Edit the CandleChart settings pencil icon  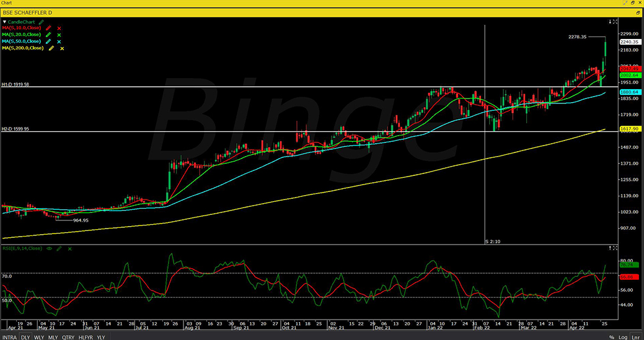(42, 21)
